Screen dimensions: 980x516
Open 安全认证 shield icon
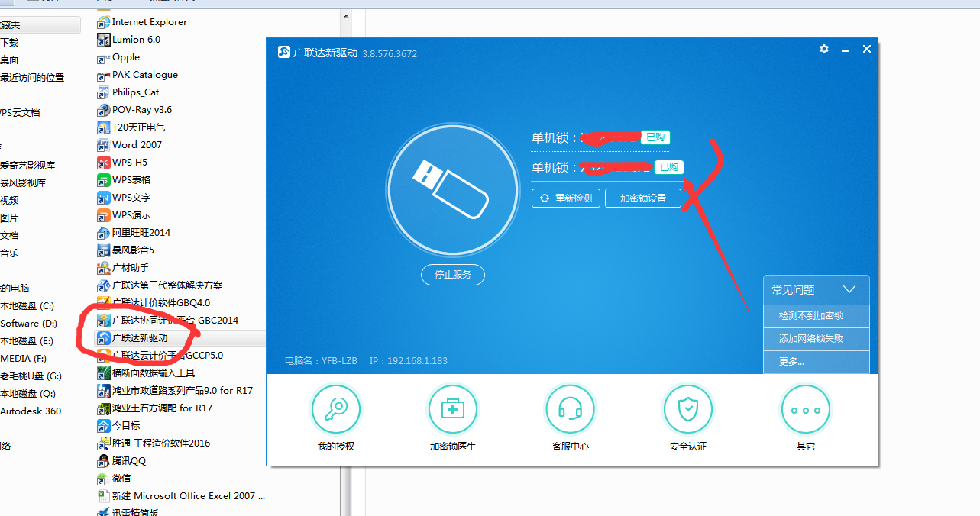[688, 409]
